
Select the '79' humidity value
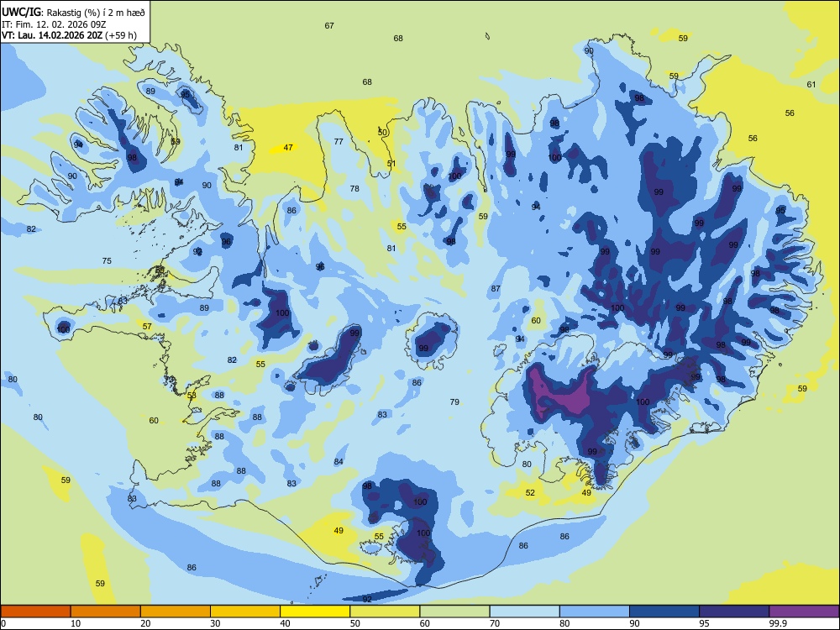(x=454, y=402)
